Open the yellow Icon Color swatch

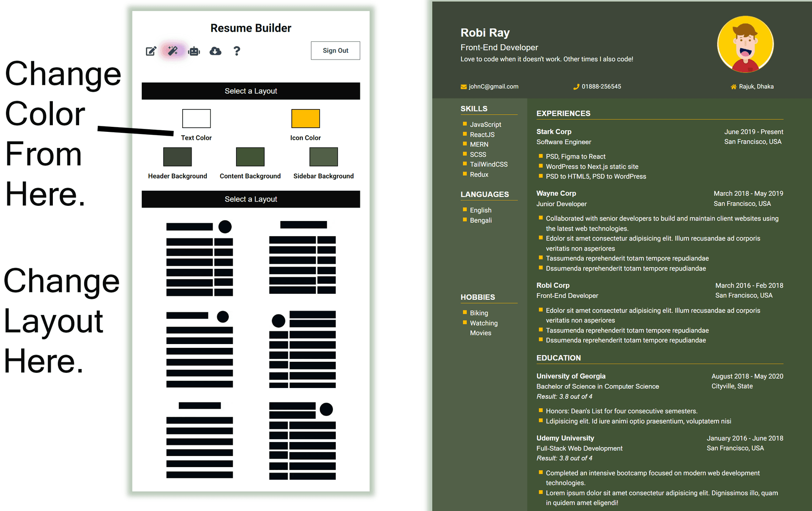click(305, 118)
